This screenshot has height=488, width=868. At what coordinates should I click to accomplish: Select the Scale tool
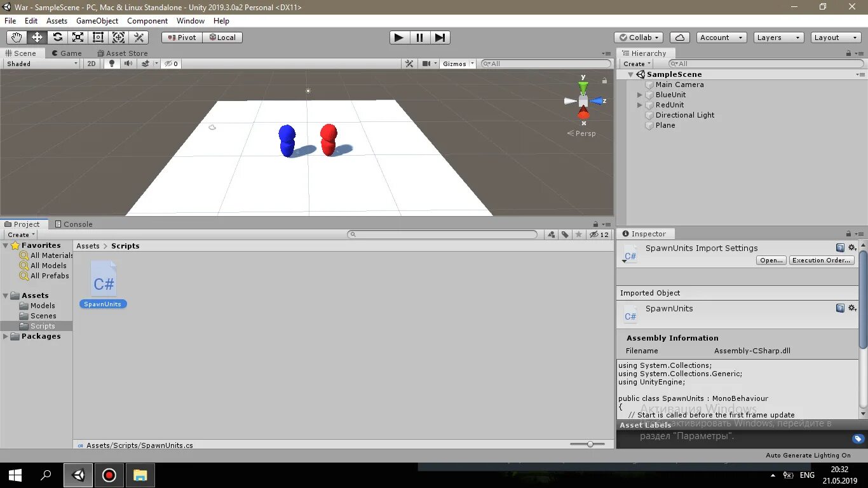pos(78,37)
